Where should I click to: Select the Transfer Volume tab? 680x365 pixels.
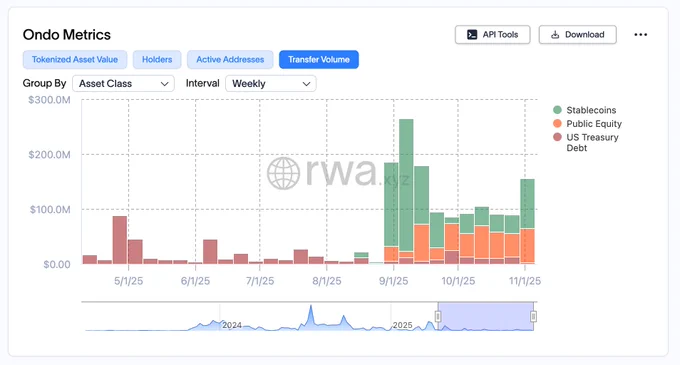(319, 59)
